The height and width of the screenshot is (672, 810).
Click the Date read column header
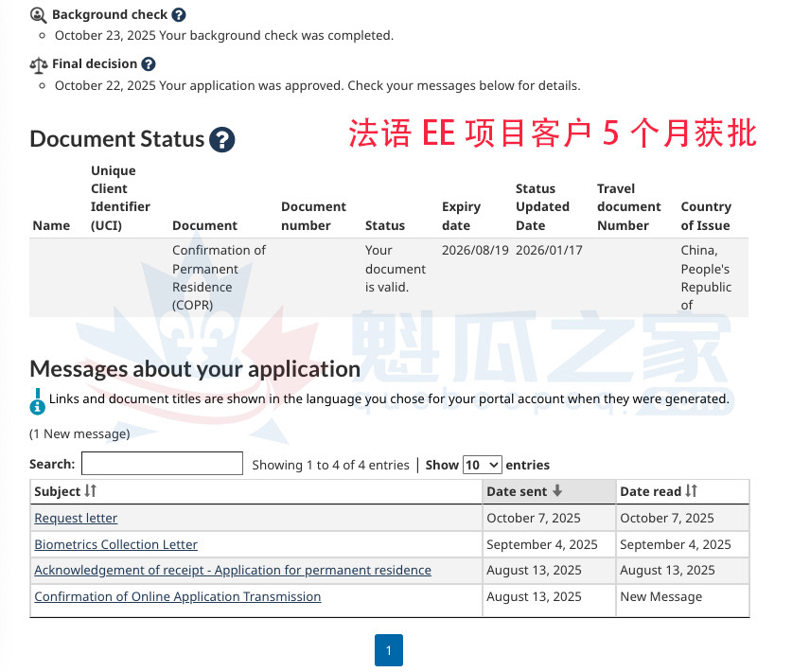point(650,491)
